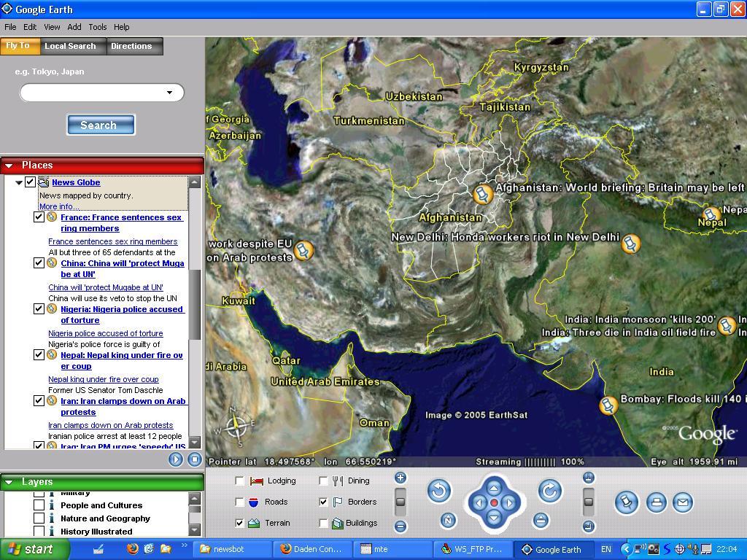The image size is (747, 560).
Task: Open the Add menu
Action: [x=74, y=27]
